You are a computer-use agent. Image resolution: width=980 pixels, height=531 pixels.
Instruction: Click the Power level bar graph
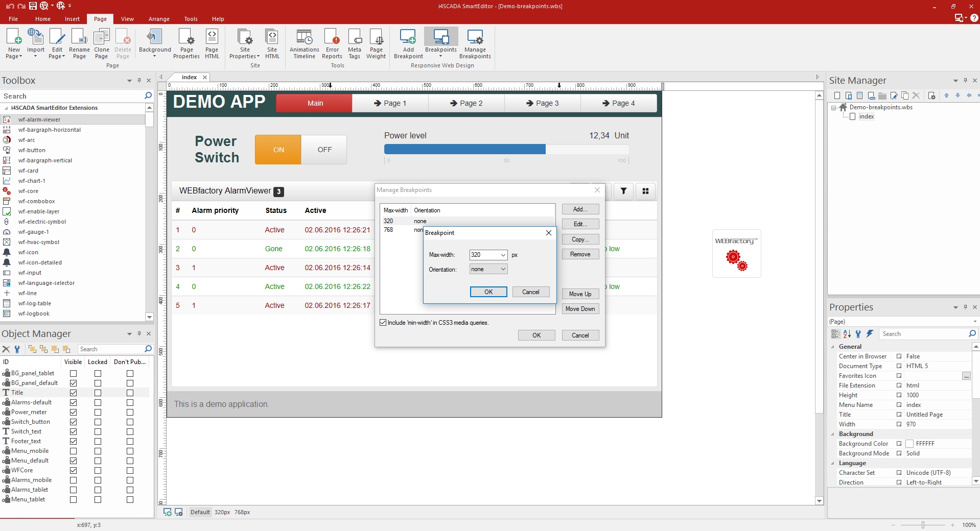pos(506,149)
